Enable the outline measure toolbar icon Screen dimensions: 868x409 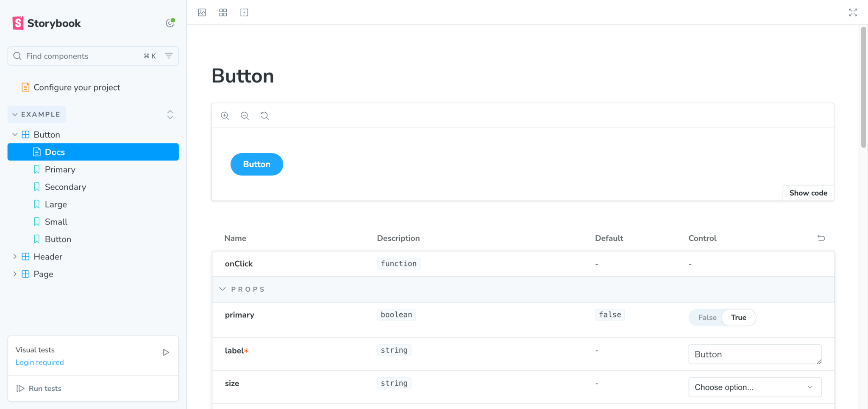[x=244, y=13]
